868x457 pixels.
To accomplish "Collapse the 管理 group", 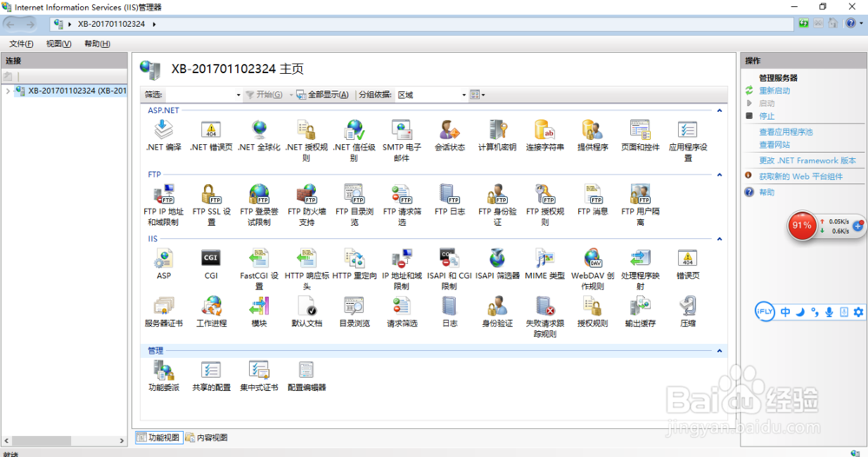I will coord(719,351).
